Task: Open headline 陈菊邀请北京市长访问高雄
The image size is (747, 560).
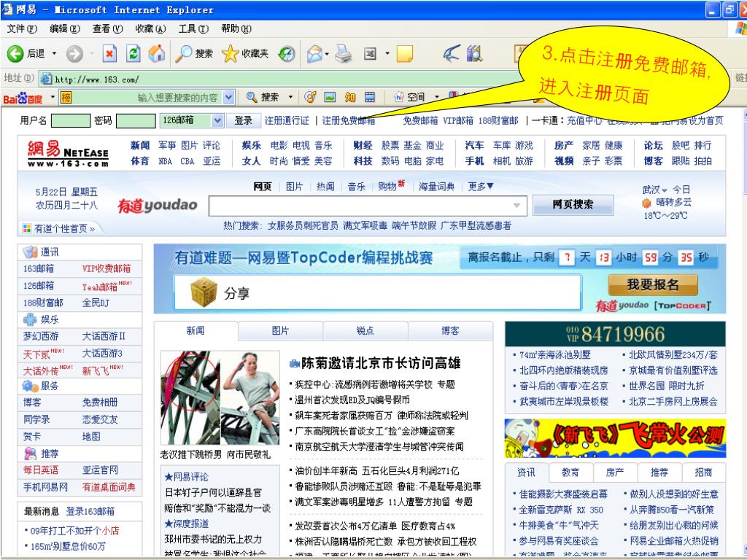Action: tap(381, 363)
